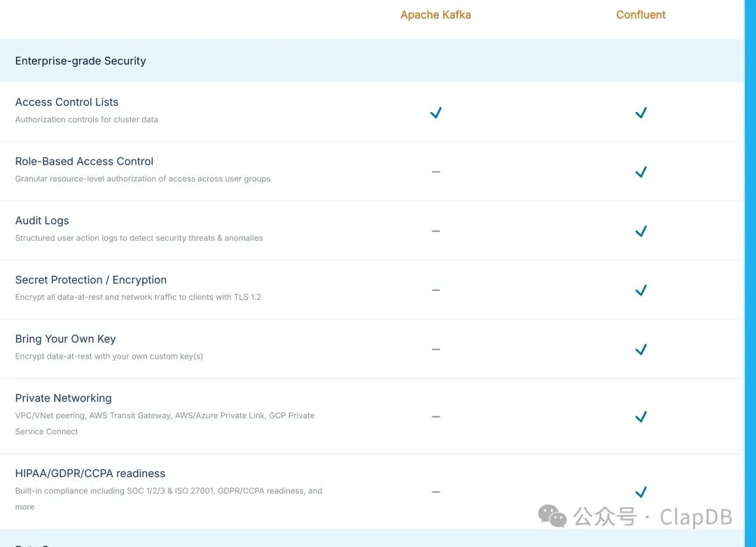This screenshot has width=756, height=547.
Task: Click Apache Kafka checkmark for Access Control Lists
Action: tap(435, 113)
